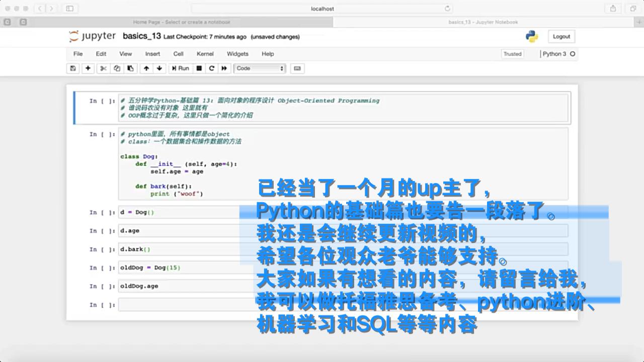Open the Code cell type dropdown
Image resolution: width=644 pixels, height=362 pixels.
(260, 68)
